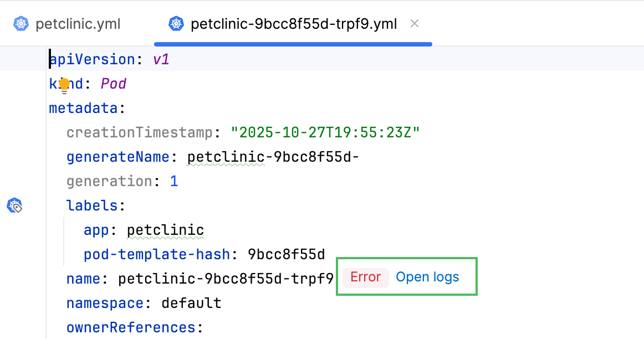Viewport: 644px width, 339px height.
Task: Click the namespace value default
Action: click(x=191, y=303)
